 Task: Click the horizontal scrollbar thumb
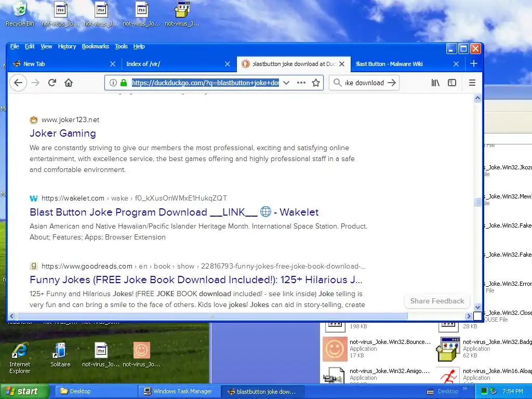pos(212,316)
